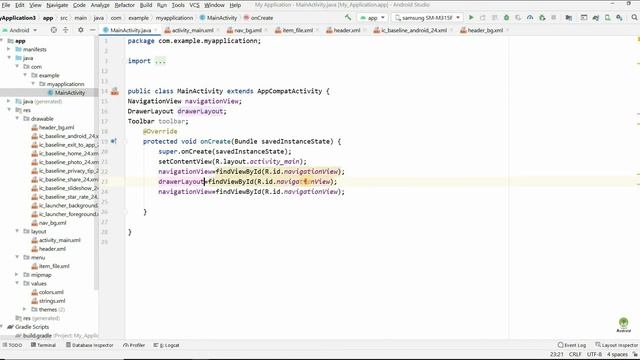The image size is (640, 360).
Task: Open the Build menu
Action: pyautogui.click(x=146, y=5)
